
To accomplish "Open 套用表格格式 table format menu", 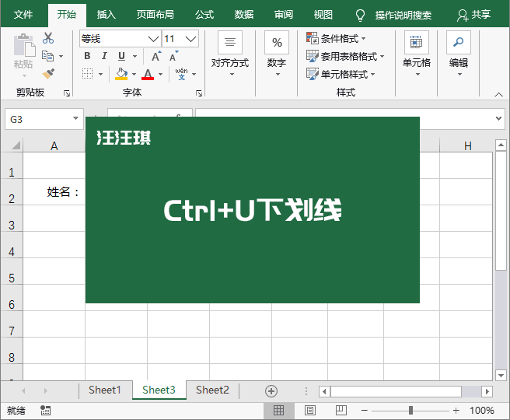I will click(345, 56).
